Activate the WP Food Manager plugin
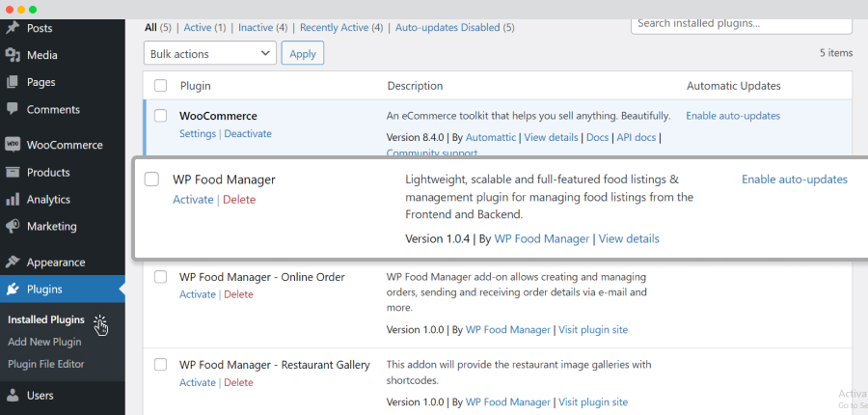Screen dimensions: 868x415 (x=193, y=200)
